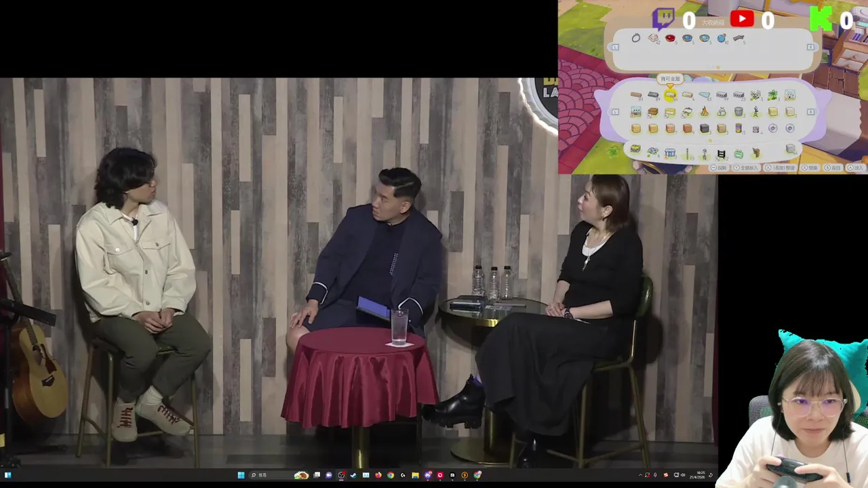This screenshot has width=868, height=488.
Task: Select the light blue glass sheet item
Action: tap(705, 95)
